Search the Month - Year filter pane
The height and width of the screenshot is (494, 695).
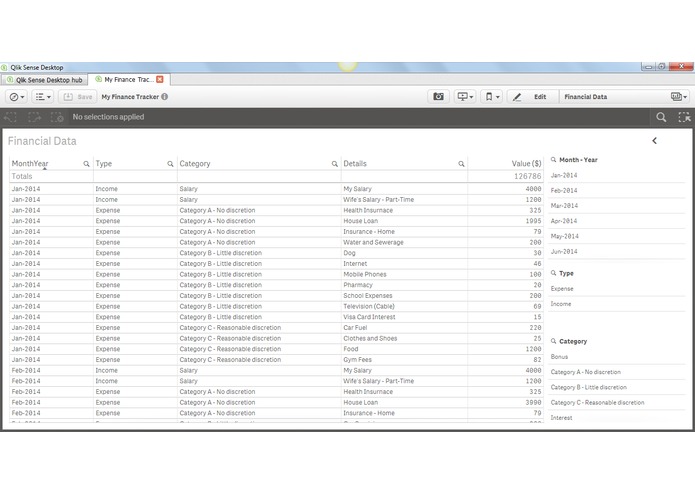(x=554, y=159)
